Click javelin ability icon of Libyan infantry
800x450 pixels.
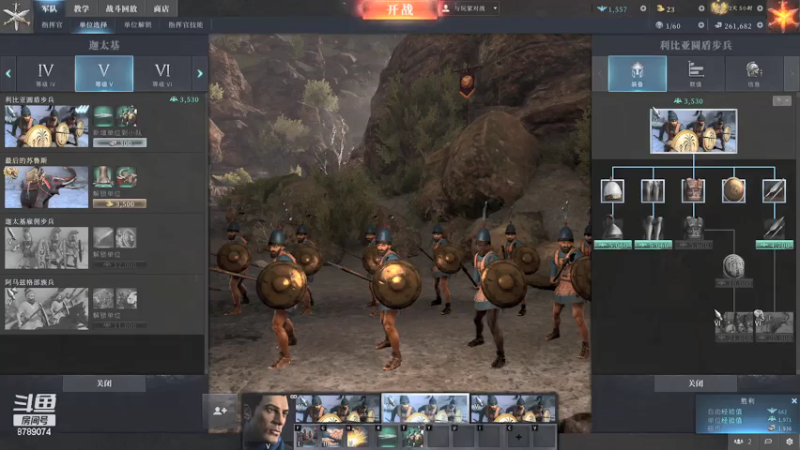[x=103, y=116]
